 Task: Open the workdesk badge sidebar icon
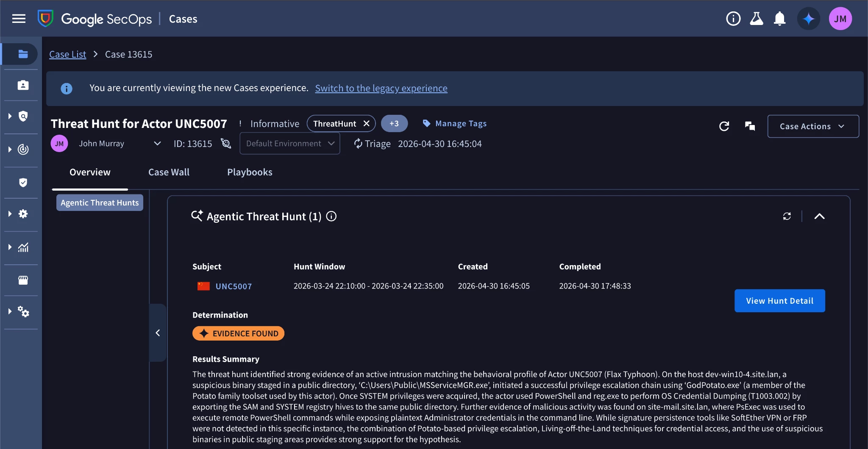pyautogui.click(x=23, y=85)
